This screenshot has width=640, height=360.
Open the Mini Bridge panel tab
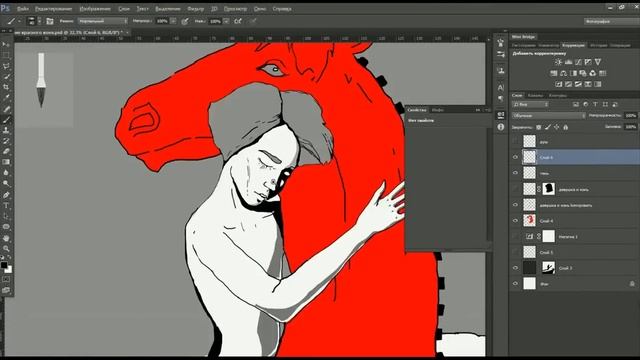[x=524, y=37]
